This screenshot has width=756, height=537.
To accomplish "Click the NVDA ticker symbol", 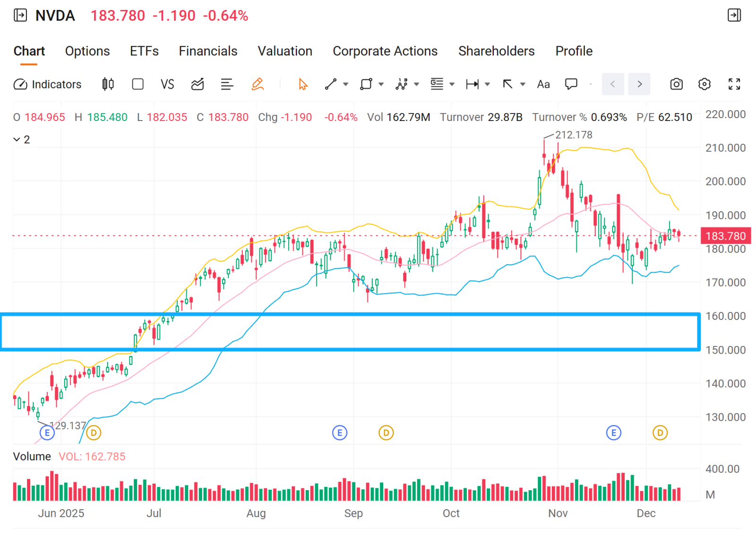I will pyautogui.click(x=55, y=16).
